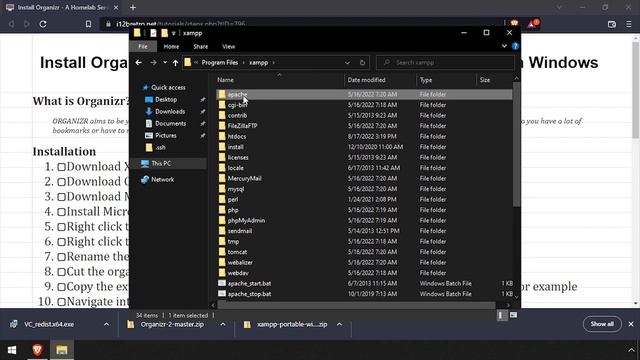Click Show all downloads button
The width and height of the screenshot is (640, 360).
point(602,324)
